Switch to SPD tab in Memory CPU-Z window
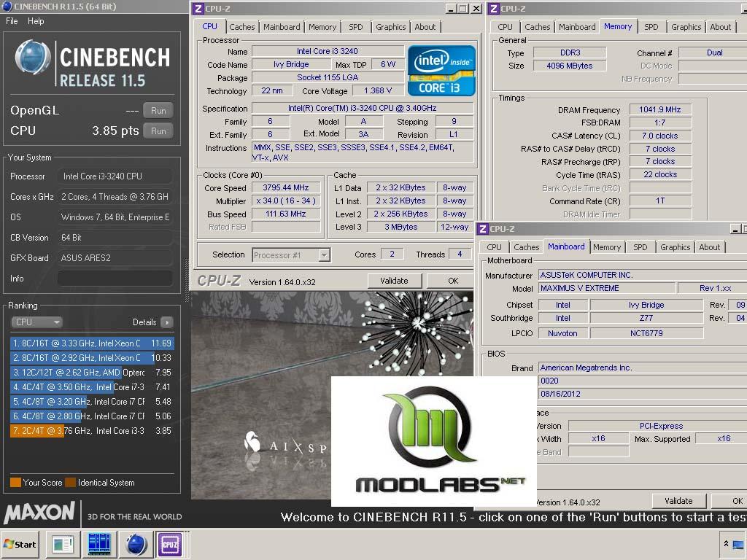 [x=651, y=27]
